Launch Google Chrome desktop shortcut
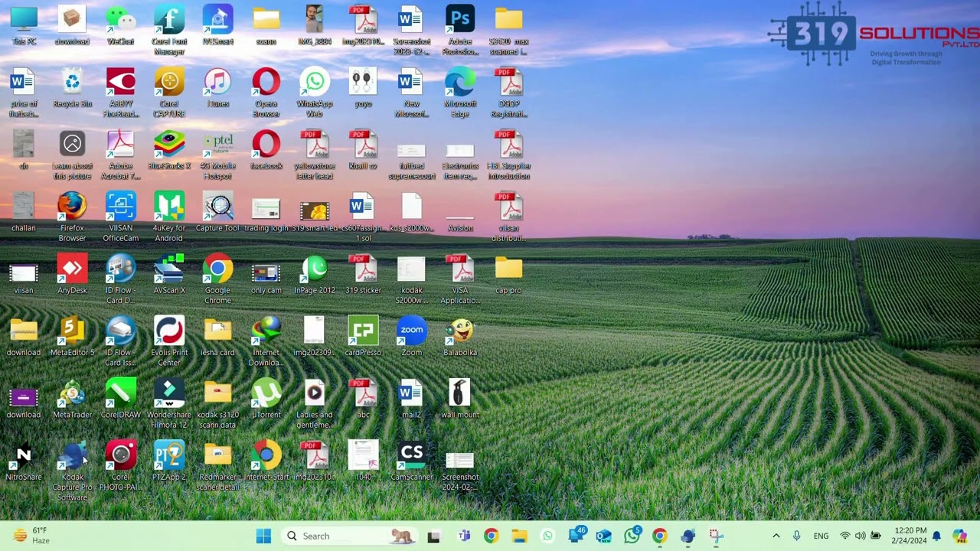The height and width of the screenshot is (551, 980). [x=217, y=279]
